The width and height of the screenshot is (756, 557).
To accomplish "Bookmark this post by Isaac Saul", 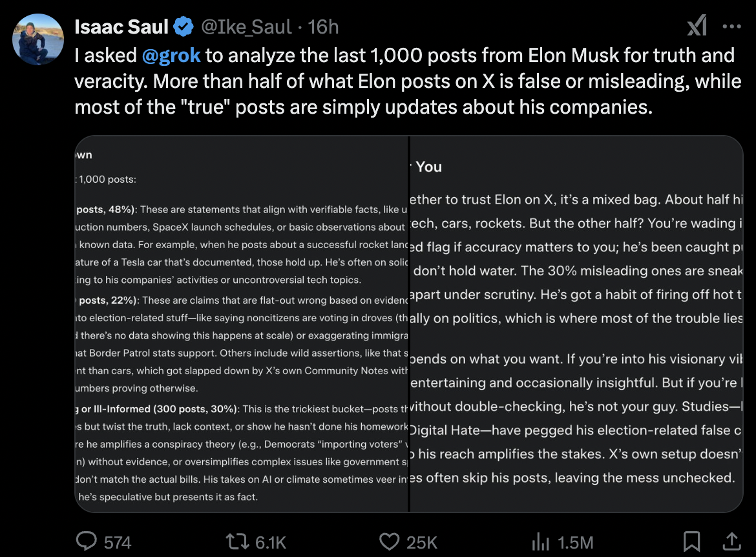I will (692, 541).
